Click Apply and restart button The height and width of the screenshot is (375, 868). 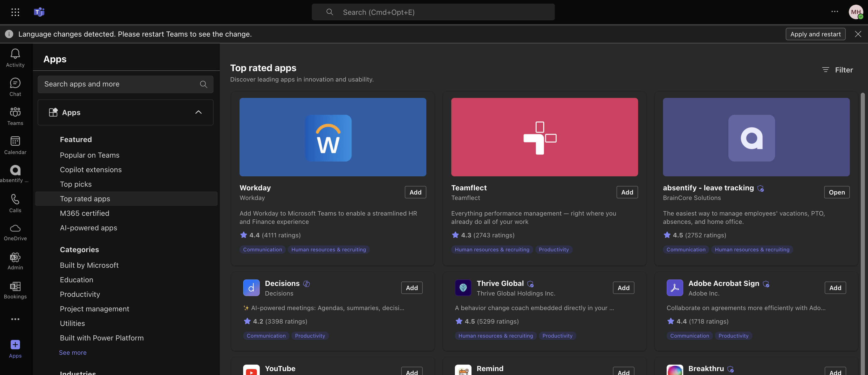point(815,34)
